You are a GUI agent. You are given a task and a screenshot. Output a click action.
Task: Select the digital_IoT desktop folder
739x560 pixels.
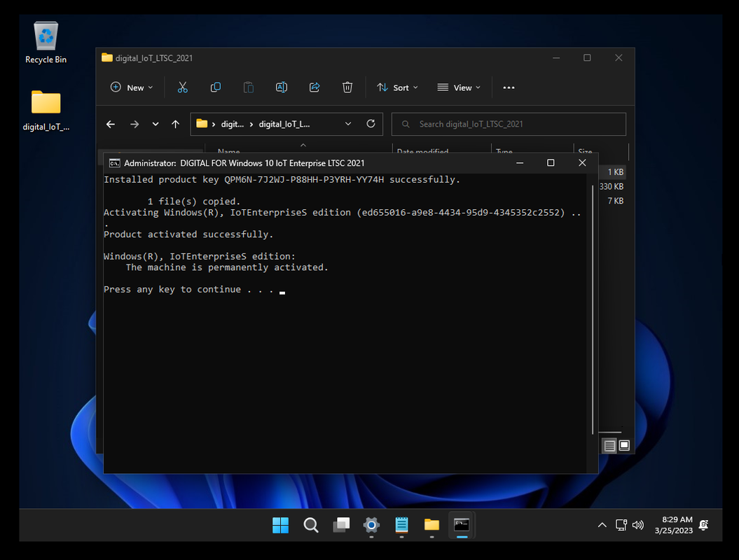[x=46, y=110]
